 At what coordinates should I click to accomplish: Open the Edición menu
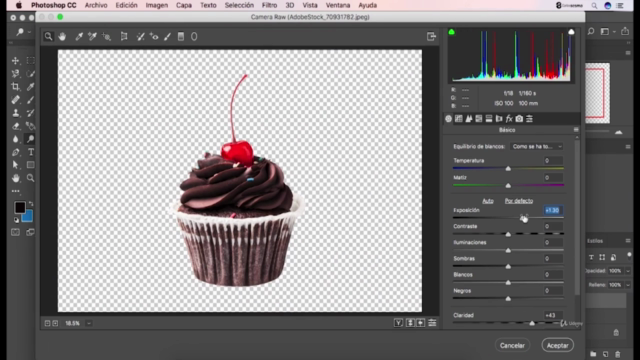point(126,5)
